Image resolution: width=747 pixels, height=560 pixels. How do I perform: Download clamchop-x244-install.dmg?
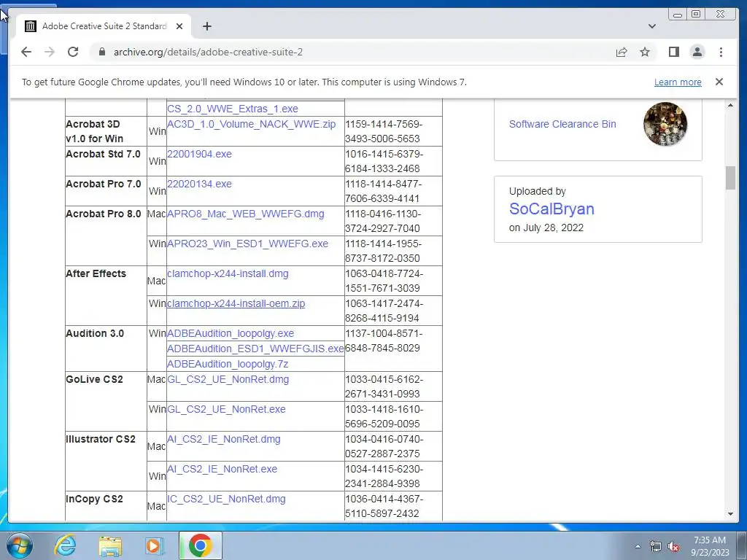pos(228,273)
